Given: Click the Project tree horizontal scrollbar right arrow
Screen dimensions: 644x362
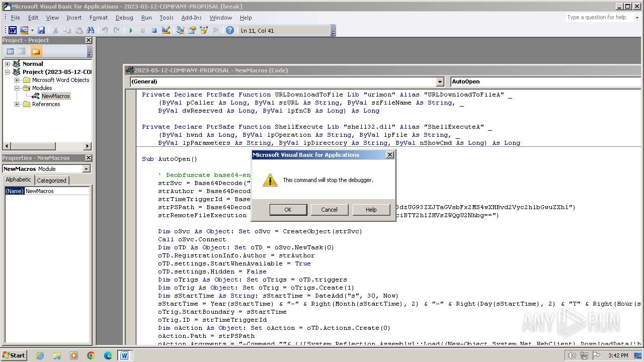Looking at the screenshot, I should tap(88, 146).
